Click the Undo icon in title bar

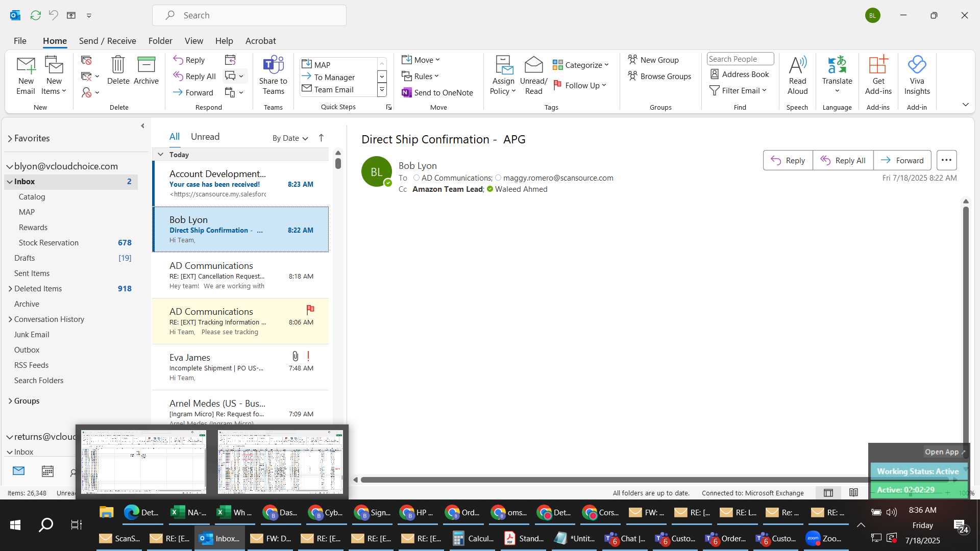pos(53,15)
